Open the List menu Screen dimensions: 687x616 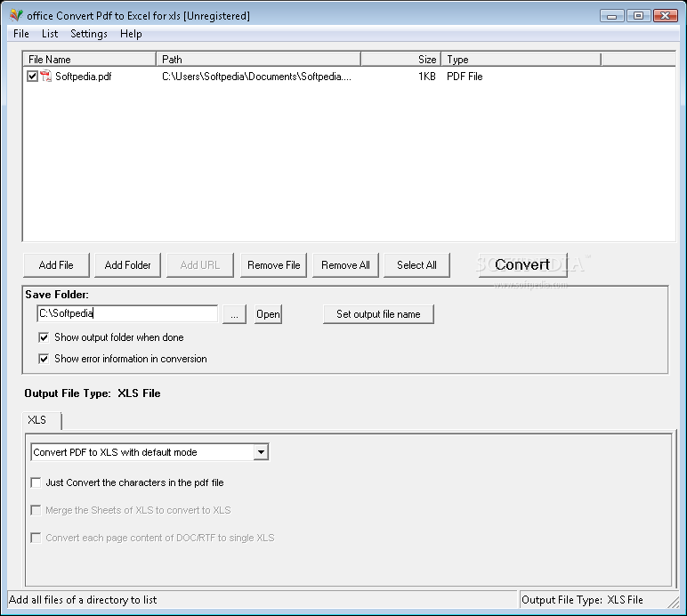click(x=50, y=34)
